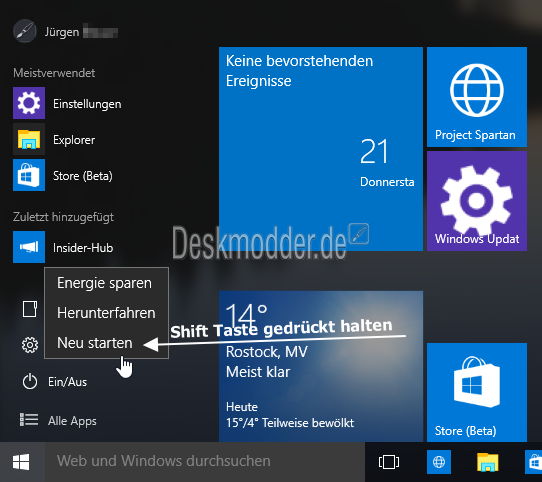Click the Einstellungen text label
Viewport: 542px width, 482px height.
(x=87, y=104)
